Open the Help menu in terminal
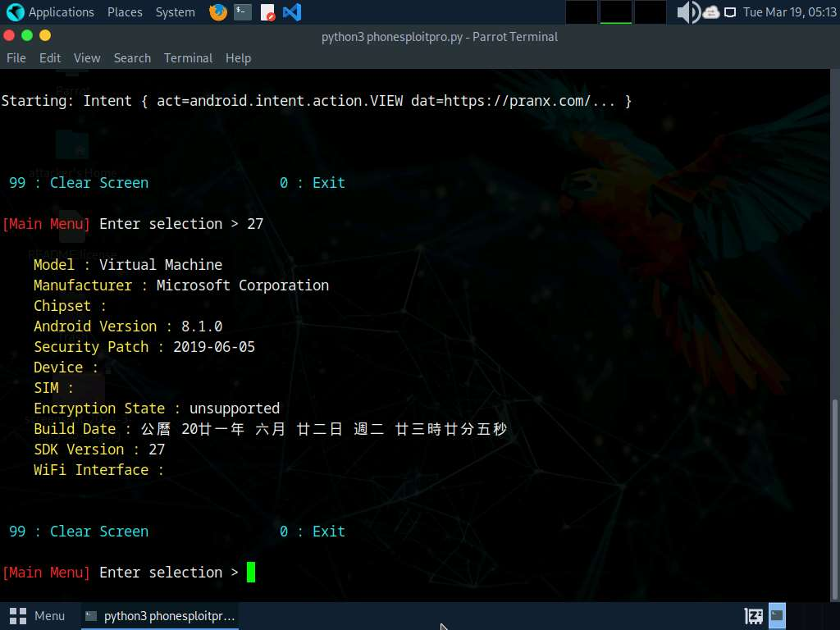Viewport: 840px width, 630px height. click(238, 58)
